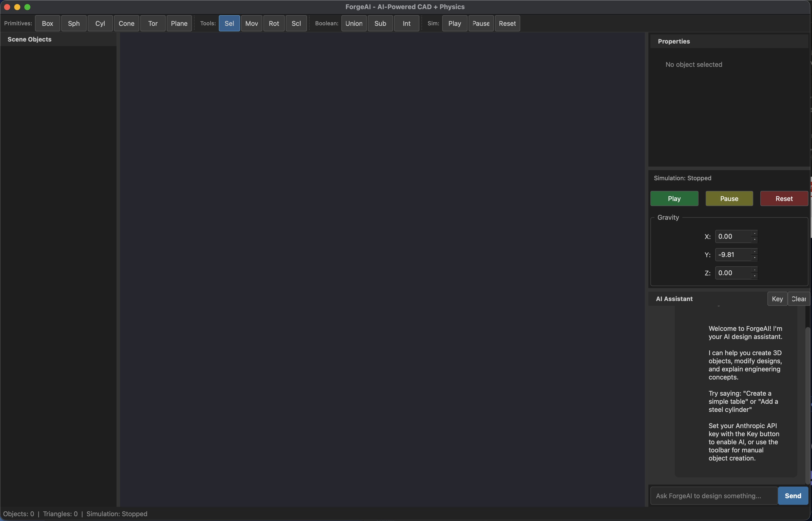Viewport: 812px width, 521px height.
Task: Apply Boolean Sub subtraction
Action: pos(380,23)
